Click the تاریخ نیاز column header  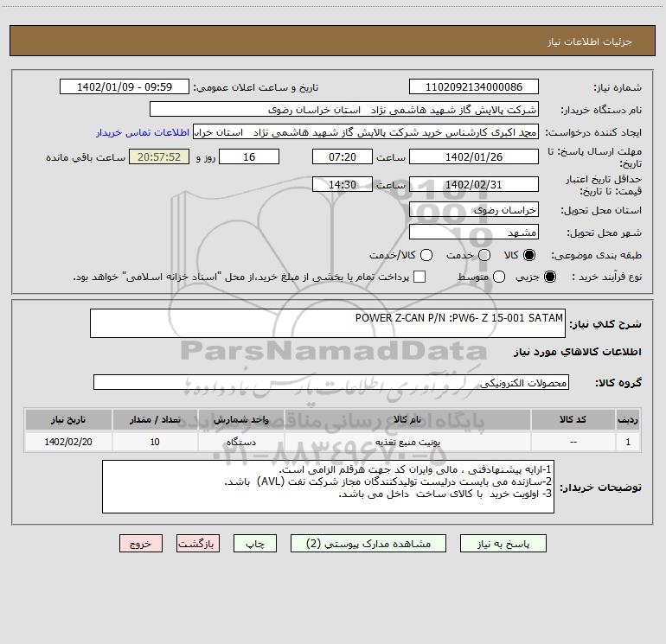[68, 419]
